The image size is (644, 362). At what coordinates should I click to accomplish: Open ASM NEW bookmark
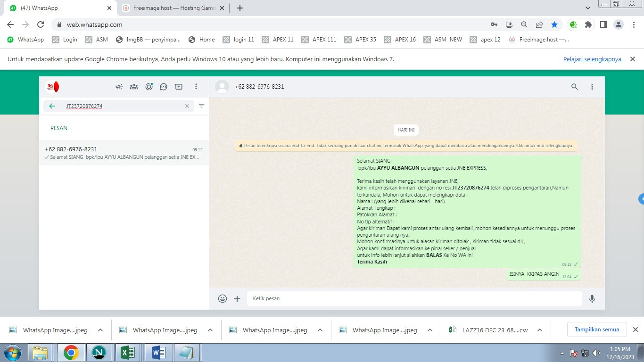(443, 40)
